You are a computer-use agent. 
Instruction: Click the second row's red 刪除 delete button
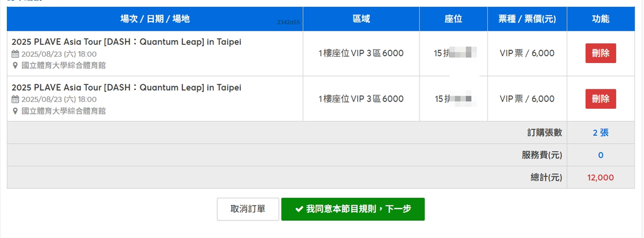click(601, 99)
